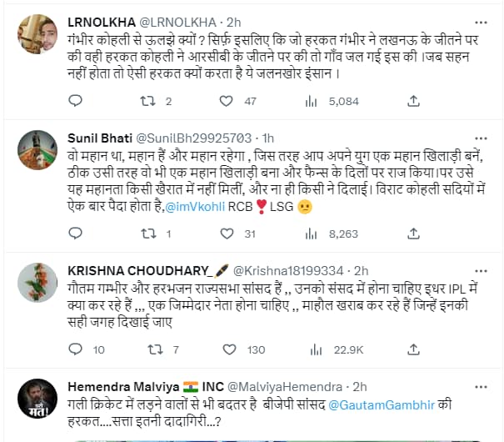Image resolution: width=504 pixels, height=442 pixels.
Task: Open more options for KRISHNA CHOUDHARY's tweet
Action: coord(481,271)
